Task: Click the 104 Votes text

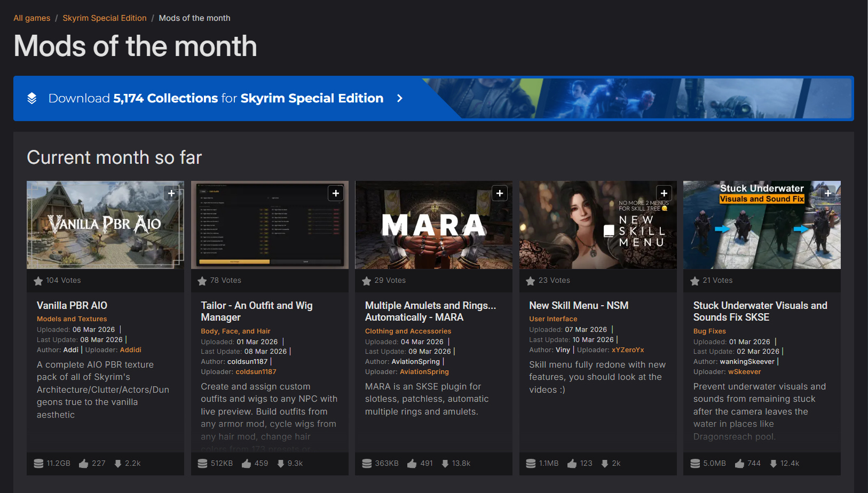Action: [64, 281]
